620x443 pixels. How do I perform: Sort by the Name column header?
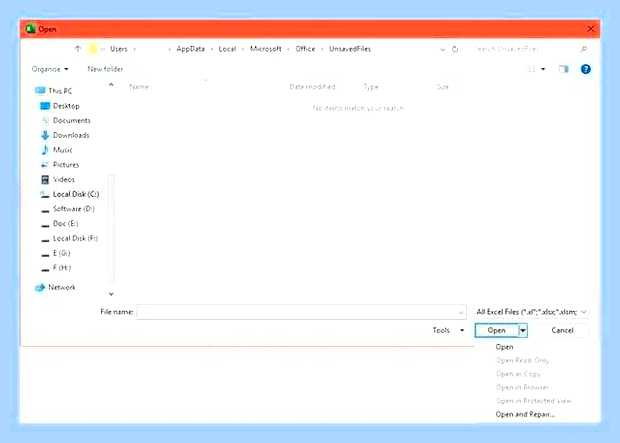(x=139, y=87)
